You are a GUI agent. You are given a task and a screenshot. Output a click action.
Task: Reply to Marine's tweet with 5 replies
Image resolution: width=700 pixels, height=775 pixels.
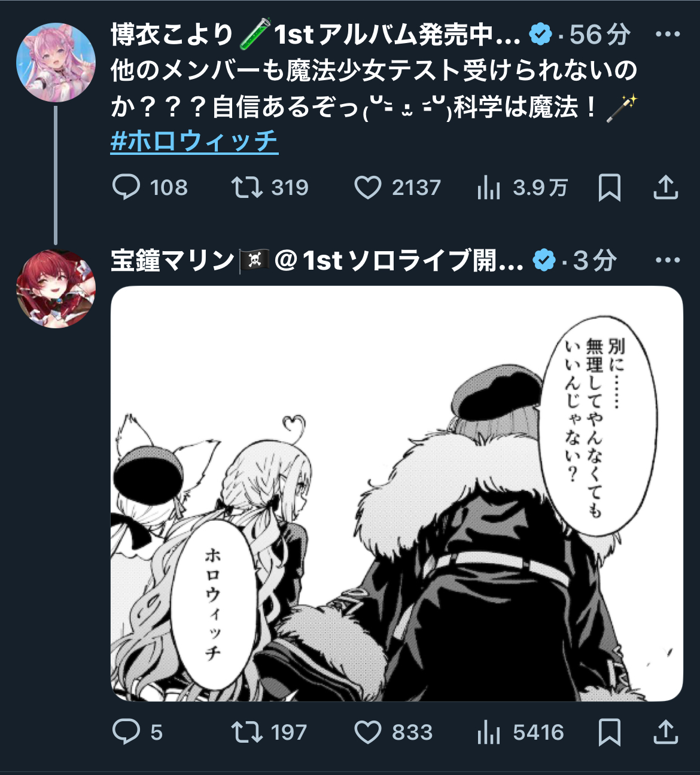tap(137, 732)
